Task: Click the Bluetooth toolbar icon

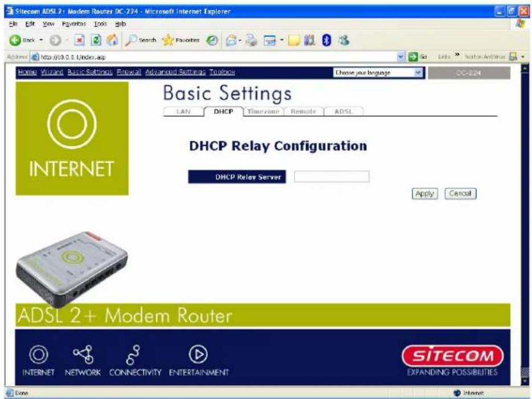Action: click(326, 40)
